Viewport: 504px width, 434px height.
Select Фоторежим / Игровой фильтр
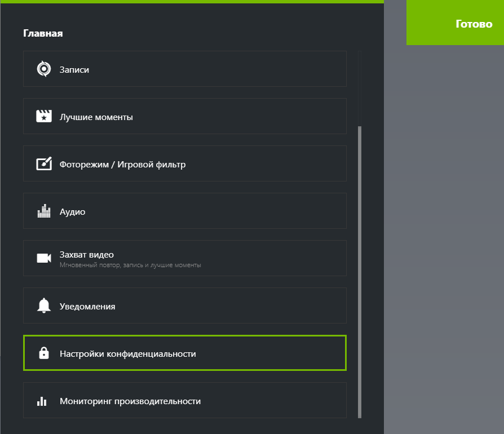click(184, 165)
